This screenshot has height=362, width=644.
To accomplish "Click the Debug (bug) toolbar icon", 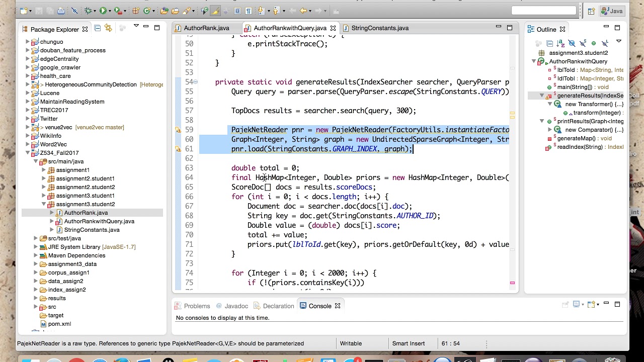I will 89,11.
